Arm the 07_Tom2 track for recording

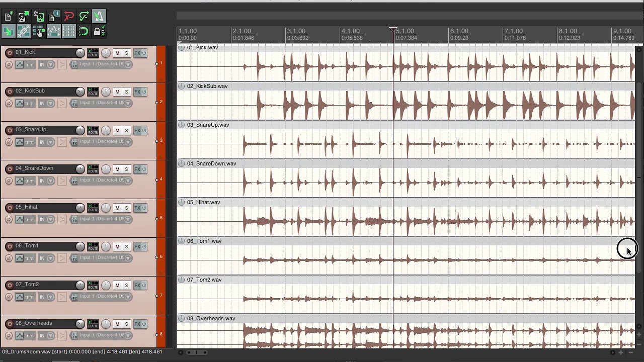coord(10,285)
